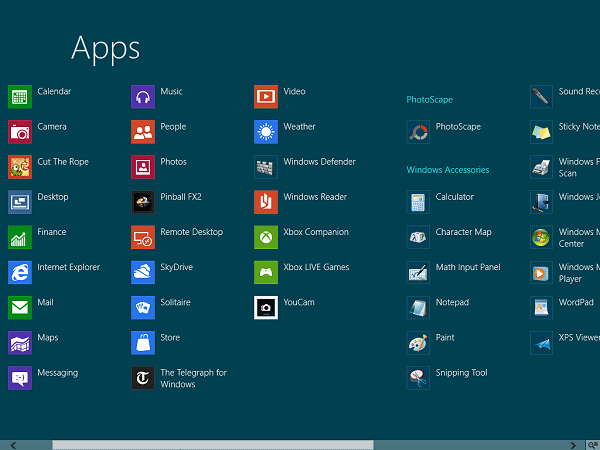Screen dimensions: 600x450
Task: Open the Store shopping bag icon
Action: 143,343
